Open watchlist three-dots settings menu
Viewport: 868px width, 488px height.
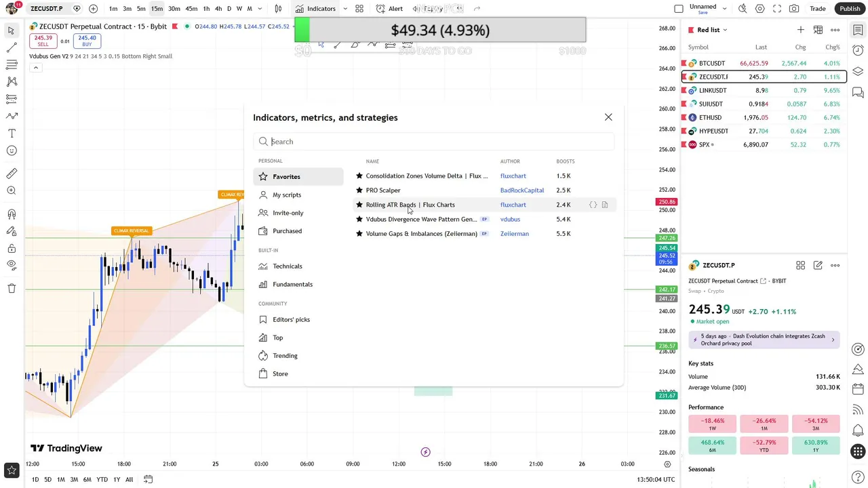[835, 30]
